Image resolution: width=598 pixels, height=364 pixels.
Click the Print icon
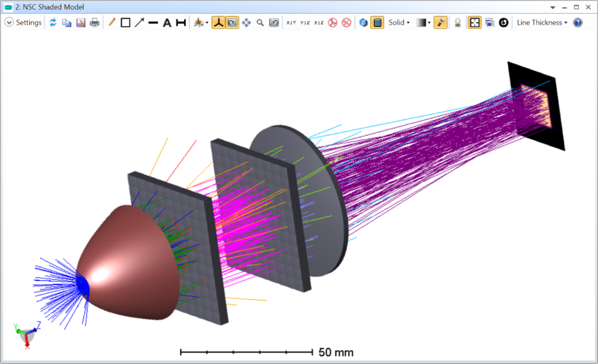tap(95, 22)
